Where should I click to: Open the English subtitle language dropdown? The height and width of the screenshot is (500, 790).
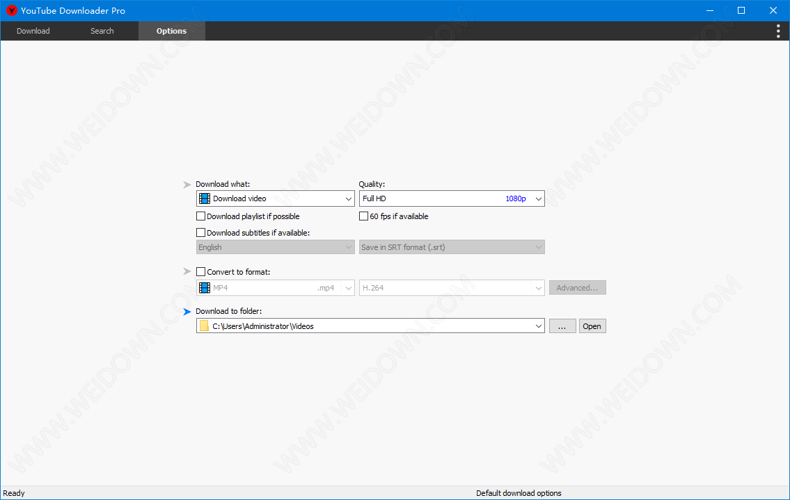coord(275,247)
